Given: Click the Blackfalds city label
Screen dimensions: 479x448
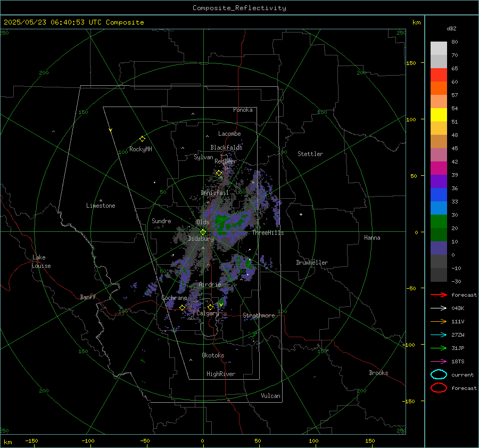Looking at the screenshot, I should pyautogui.click(x=226, y=148).
